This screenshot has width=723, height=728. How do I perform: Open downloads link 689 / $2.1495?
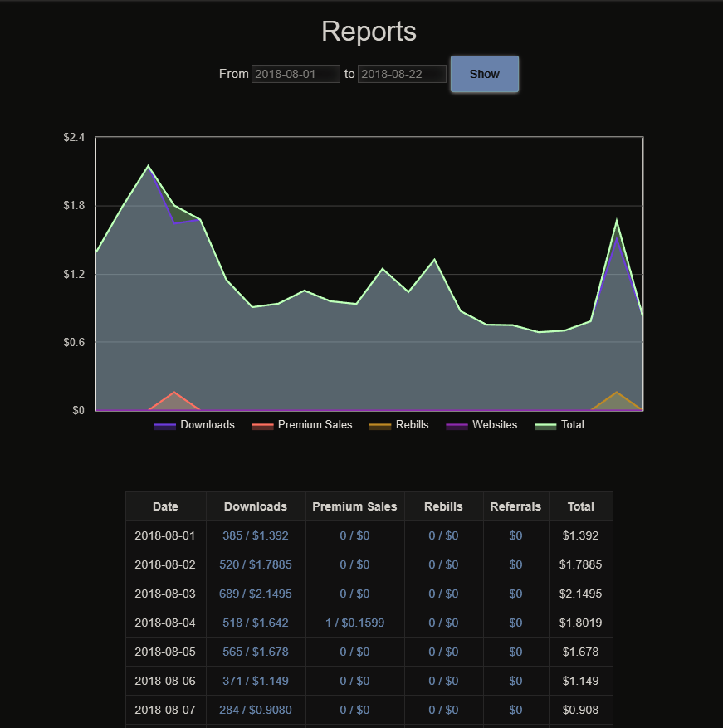[256, 594]
